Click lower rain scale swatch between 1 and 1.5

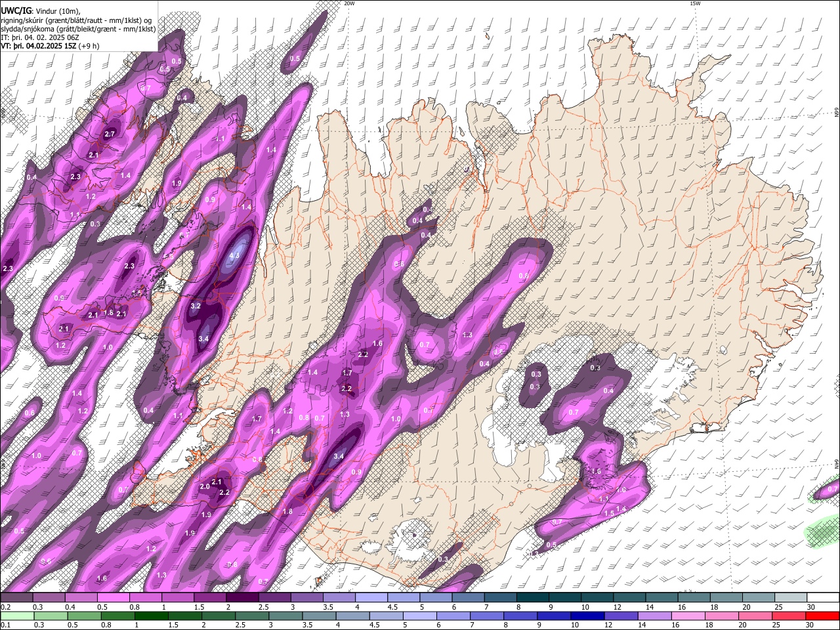[152, 616]
